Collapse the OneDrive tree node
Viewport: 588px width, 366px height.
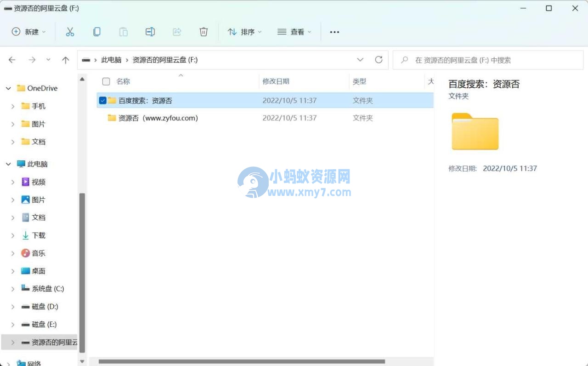click(8, 88)
